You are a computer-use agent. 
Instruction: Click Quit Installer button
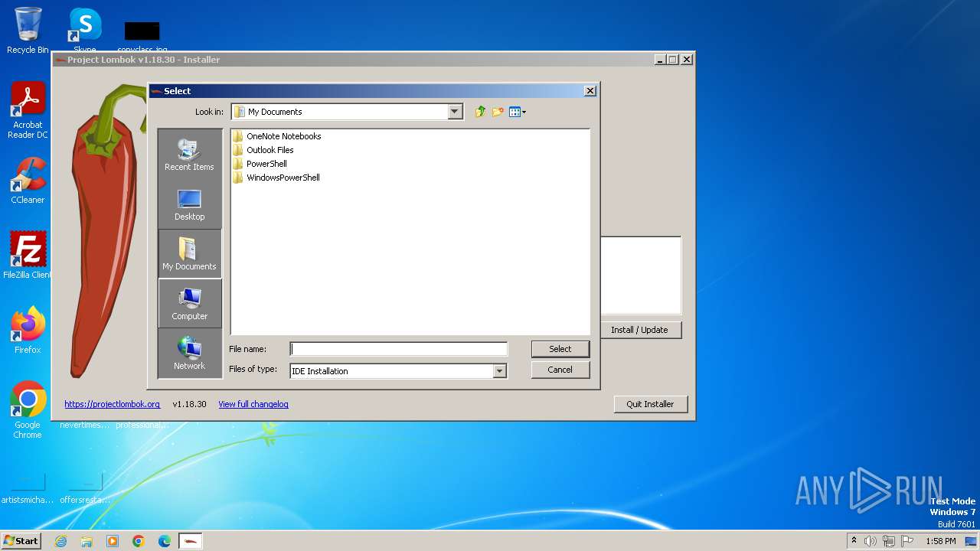click(650, 404)
